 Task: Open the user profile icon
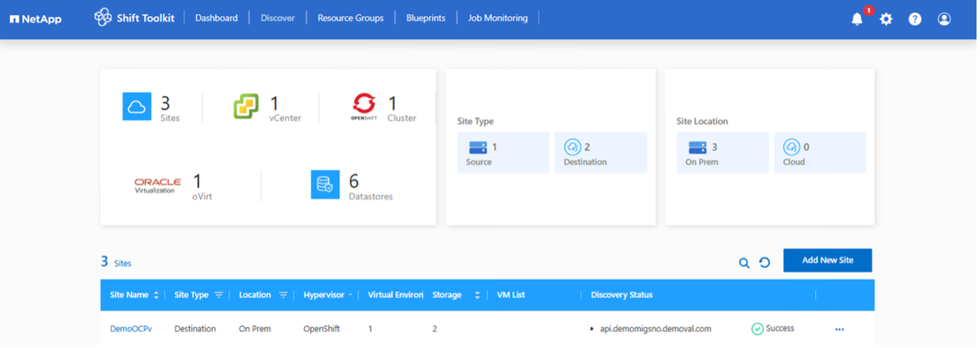click(x=944, y=19)
